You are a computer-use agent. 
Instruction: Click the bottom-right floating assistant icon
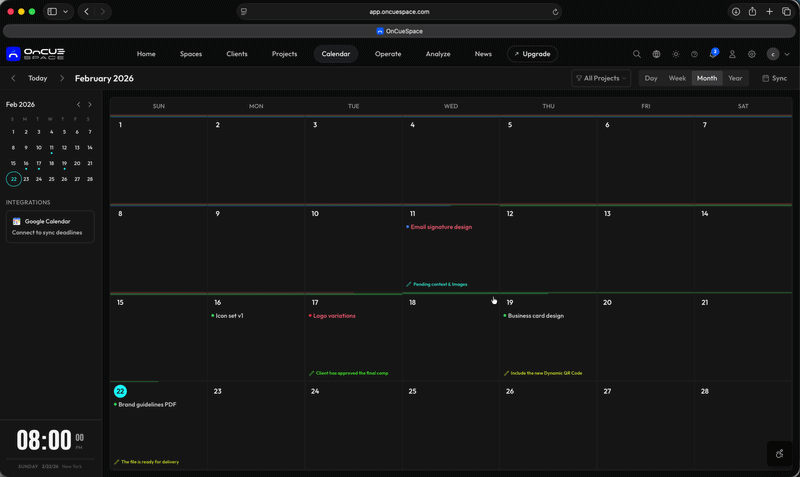(780, 454)
